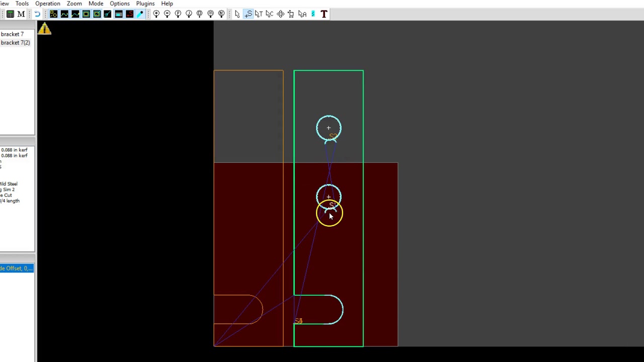Click the toolbar icon showing a grey panel

[x=119, y=14]
